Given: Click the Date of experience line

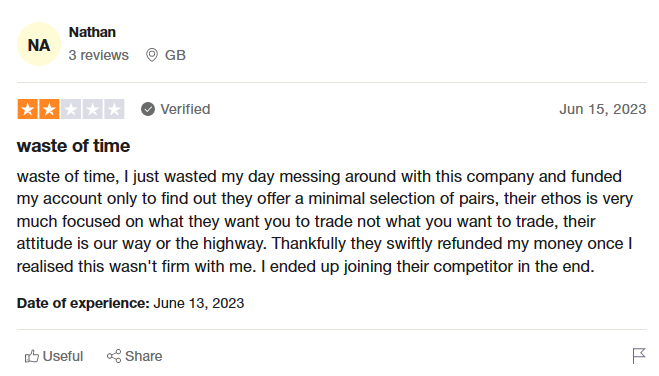Looking at the screenshot, I should pyautogui.click(x=130, y=303).
